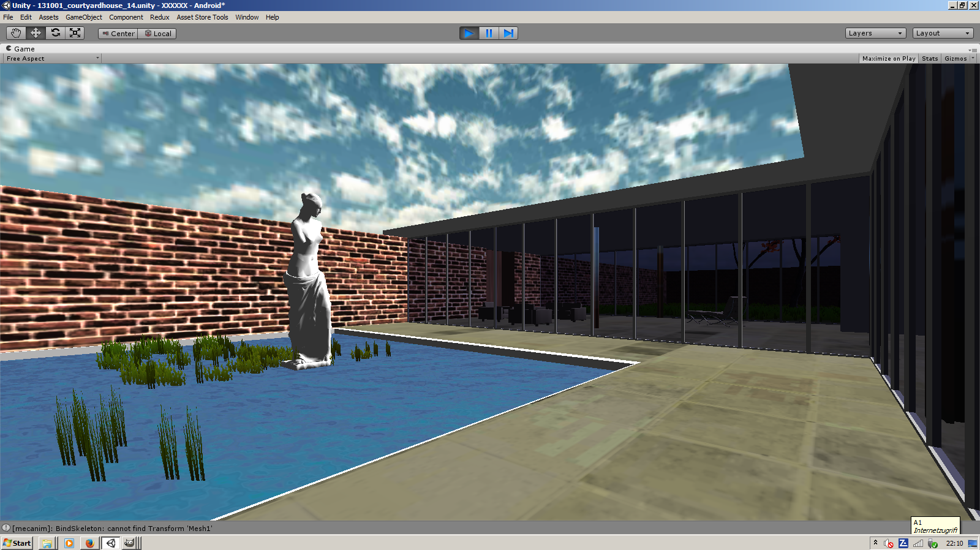Viewport: 980px width, 550px height.
Task: Open the Asset Store Tools menu
Action: [203, 17]
